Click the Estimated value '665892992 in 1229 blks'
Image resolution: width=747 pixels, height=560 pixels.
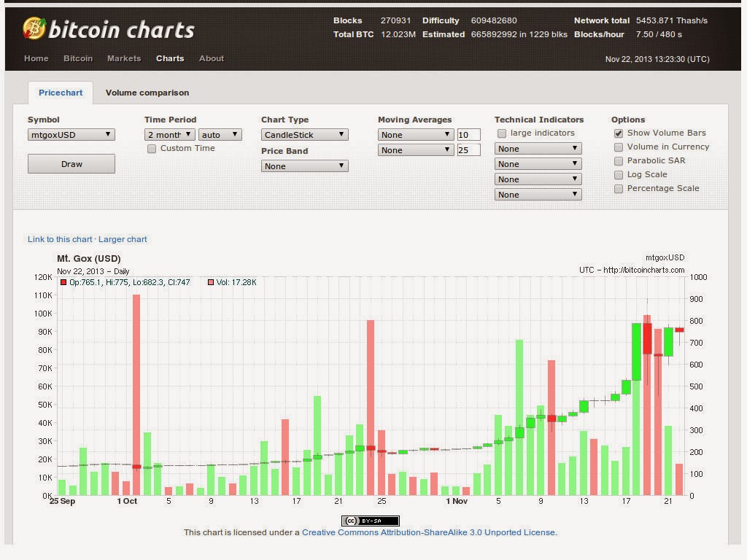pyautogui.click(x=519, y=34)
